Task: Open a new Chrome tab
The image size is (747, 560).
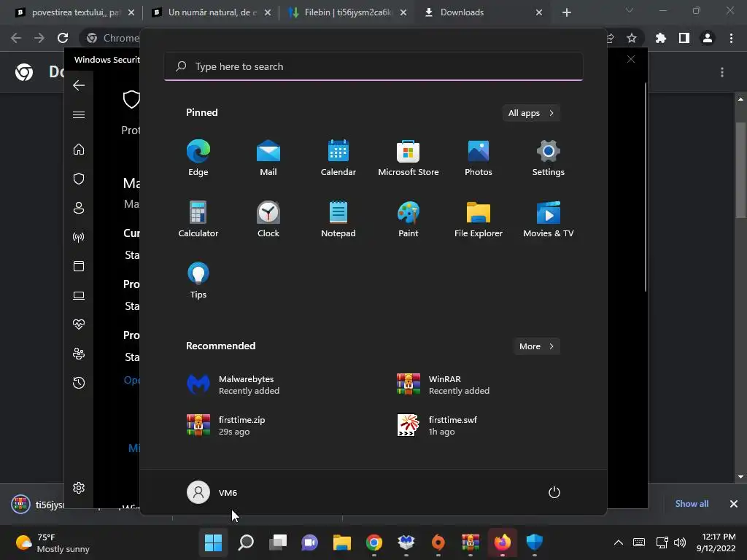Action: coord(566,12)
